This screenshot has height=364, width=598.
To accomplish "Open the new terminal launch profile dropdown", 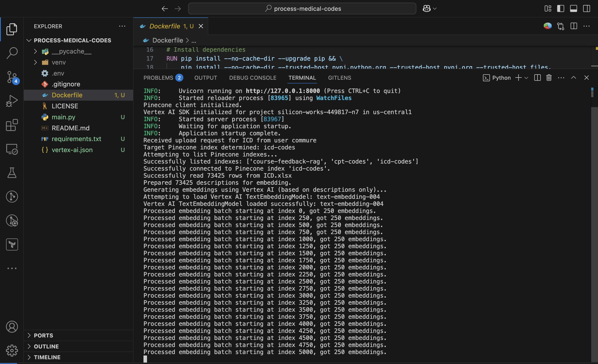I will point(526,78).
